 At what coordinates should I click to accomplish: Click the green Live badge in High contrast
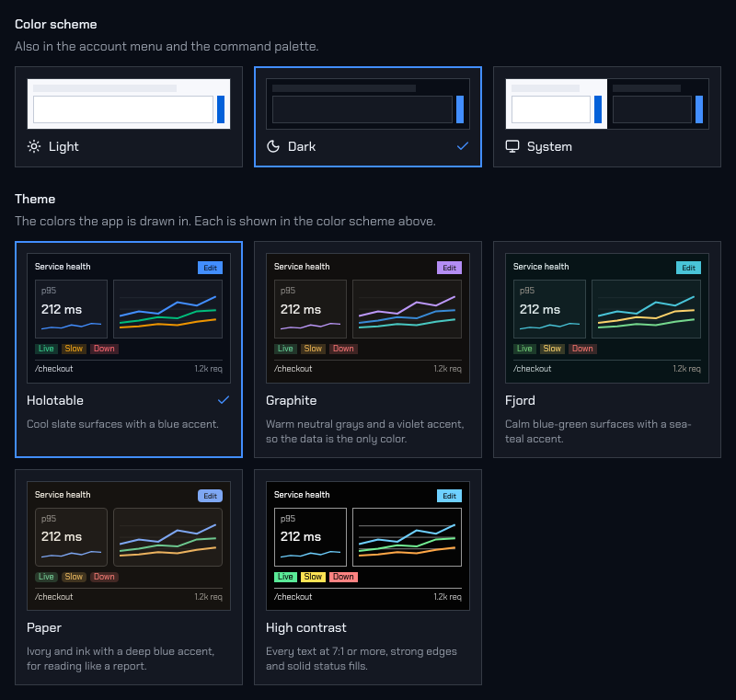point(285,577)
